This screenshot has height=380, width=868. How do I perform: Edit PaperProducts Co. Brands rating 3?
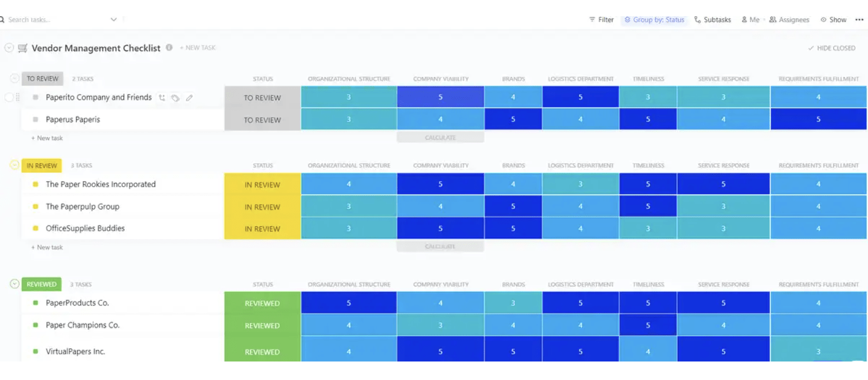coord(513,302)
